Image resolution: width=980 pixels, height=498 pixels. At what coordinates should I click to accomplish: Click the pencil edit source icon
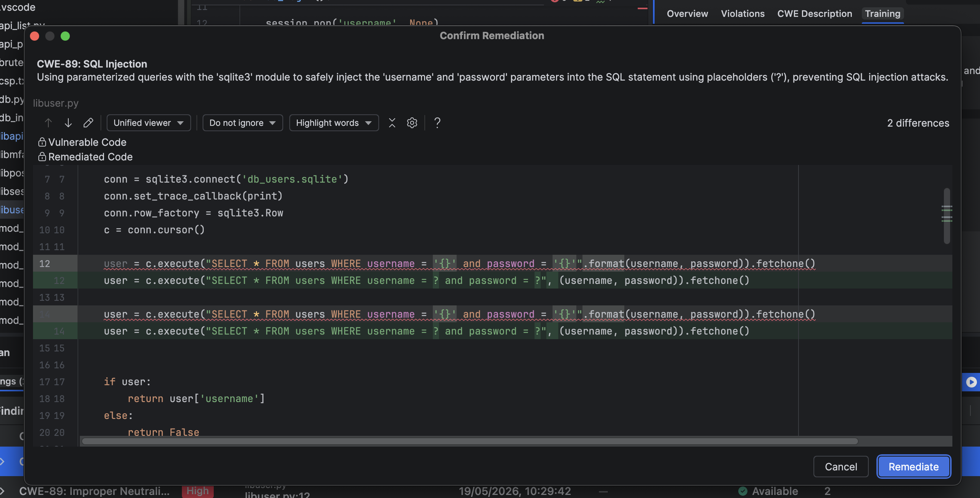[88, 123]
